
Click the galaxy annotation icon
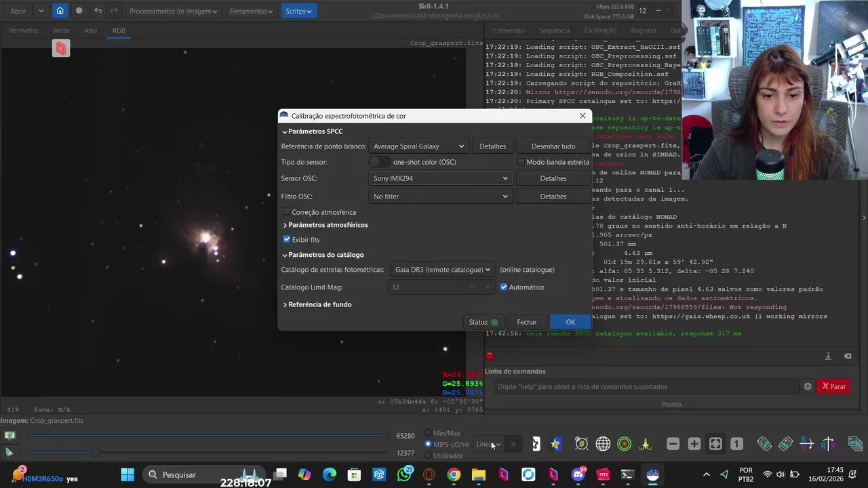click(x=581, y=444)
